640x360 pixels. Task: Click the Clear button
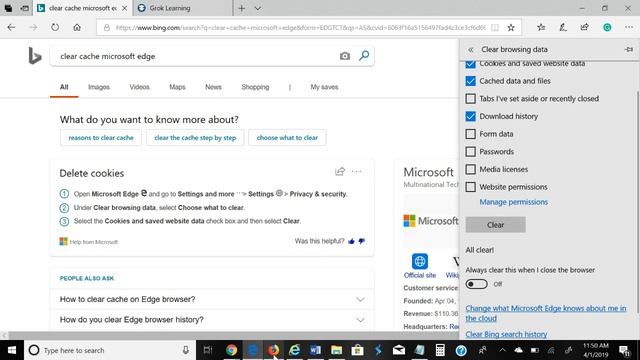click(496, 224)
